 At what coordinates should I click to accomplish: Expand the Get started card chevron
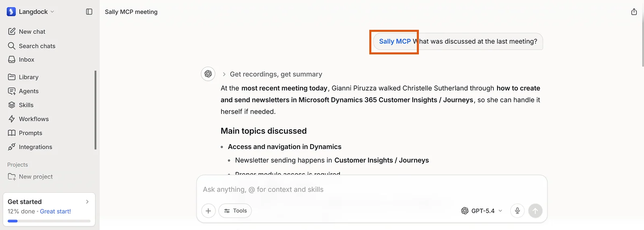(x=87, y=202)
